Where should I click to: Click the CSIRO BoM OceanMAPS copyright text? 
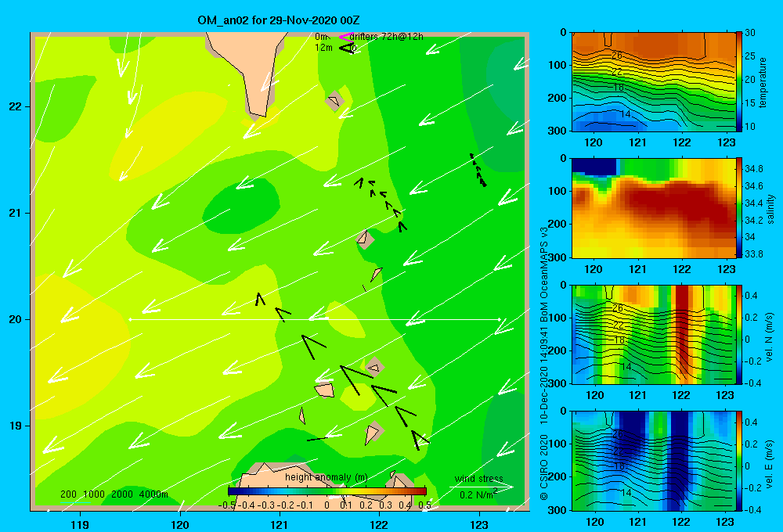tap(544, 363)
